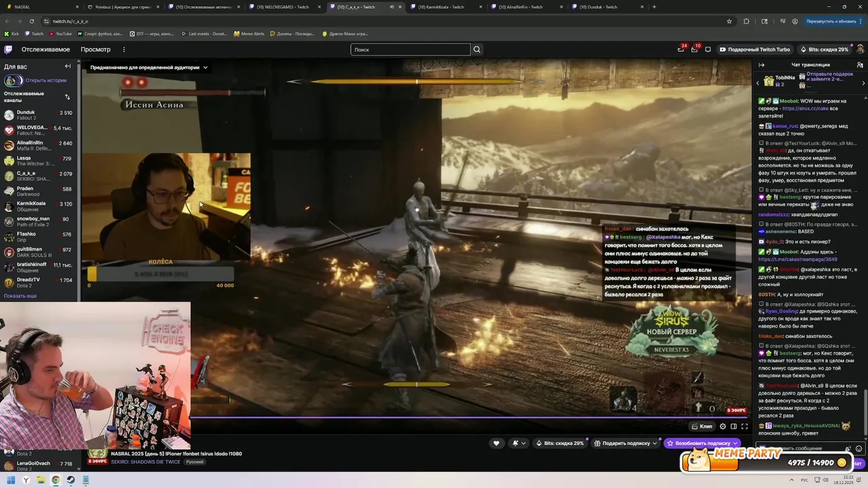868x488 pixels.
Task: Open notifications inbox with badge 10
Action: tap(694, 49)
